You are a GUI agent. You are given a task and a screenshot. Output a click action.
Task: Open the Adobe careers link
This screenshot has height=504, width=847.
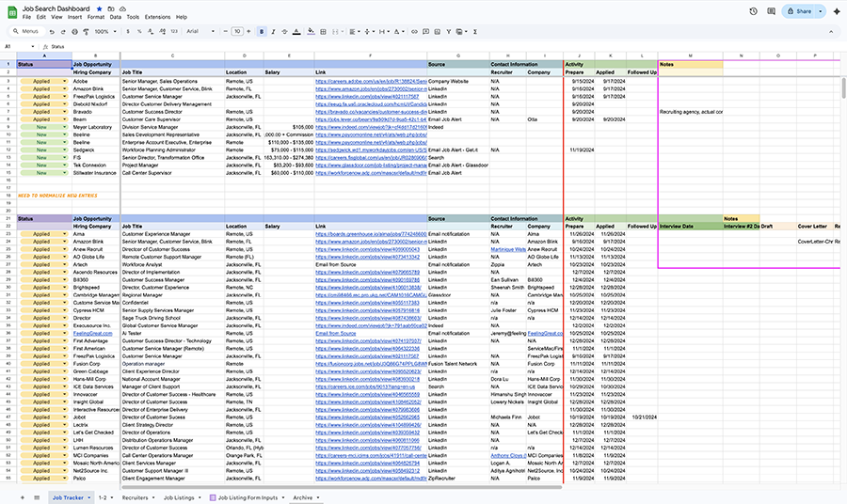click(x=371, y=82)
